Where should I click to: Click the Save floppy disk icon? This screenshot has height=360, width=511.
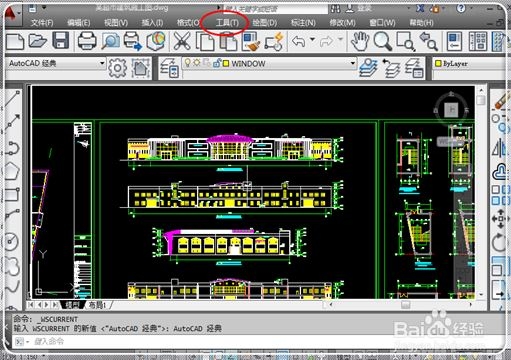60,41
